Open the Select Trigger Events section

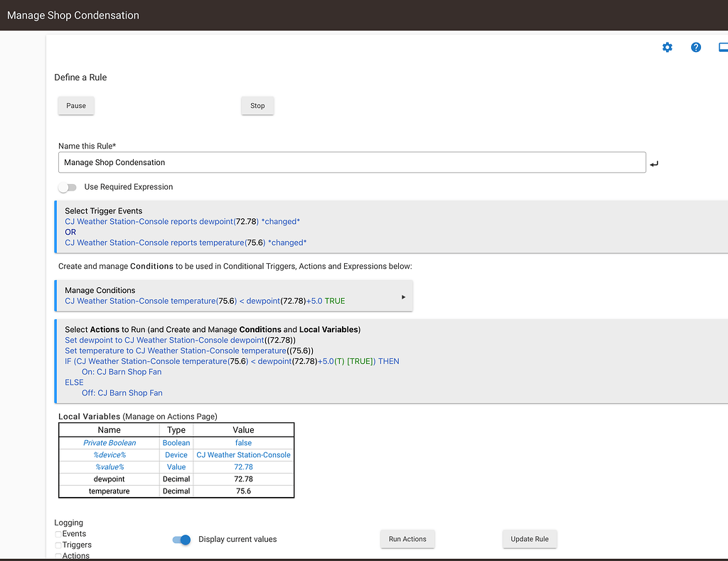click(x=104, y=211)
